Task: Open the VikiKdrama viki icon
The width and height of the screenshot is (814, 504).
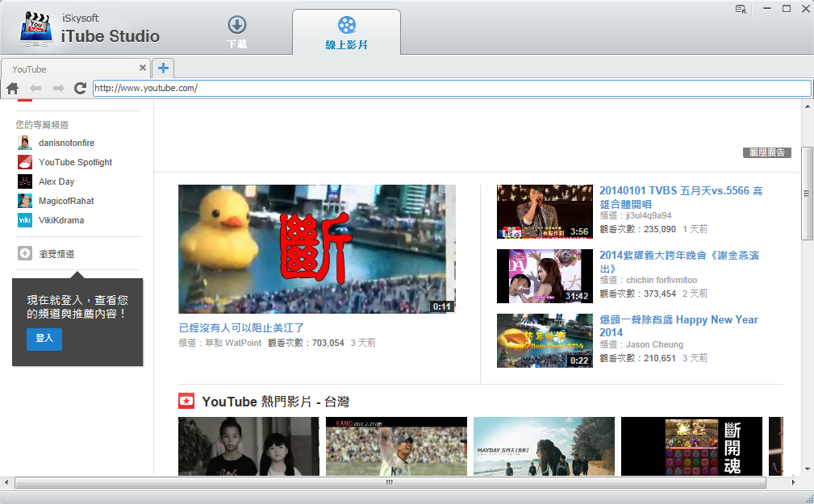Action: [x=25, y=220]
